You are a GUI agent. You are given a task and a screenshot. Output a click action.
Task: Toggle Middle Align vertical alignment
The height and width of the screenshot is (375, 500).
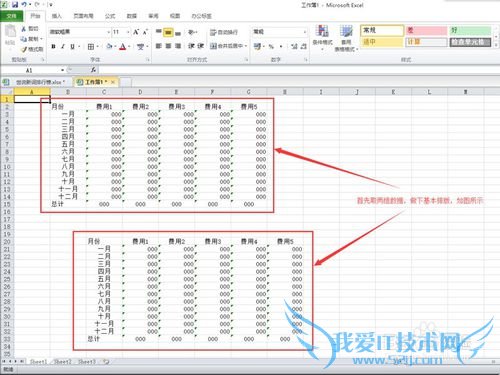168,32
